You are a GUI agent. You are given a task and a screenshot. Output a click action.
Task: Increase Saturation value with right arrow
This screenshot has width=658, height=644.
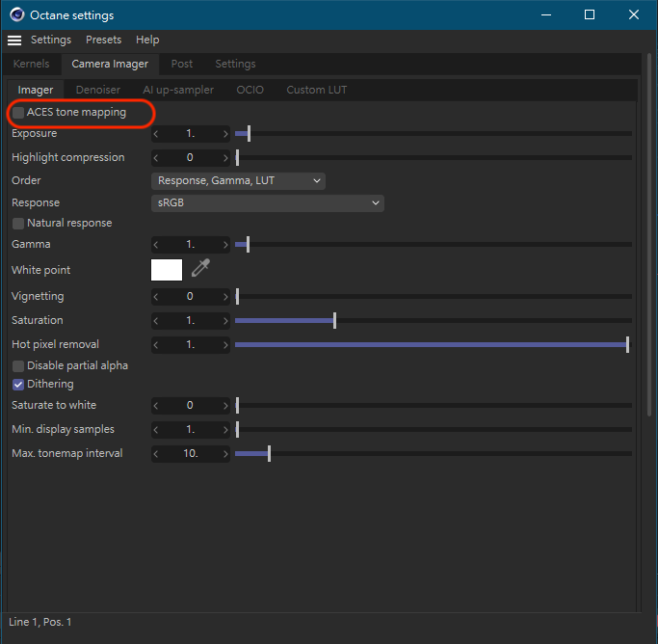tap(225, 320)
